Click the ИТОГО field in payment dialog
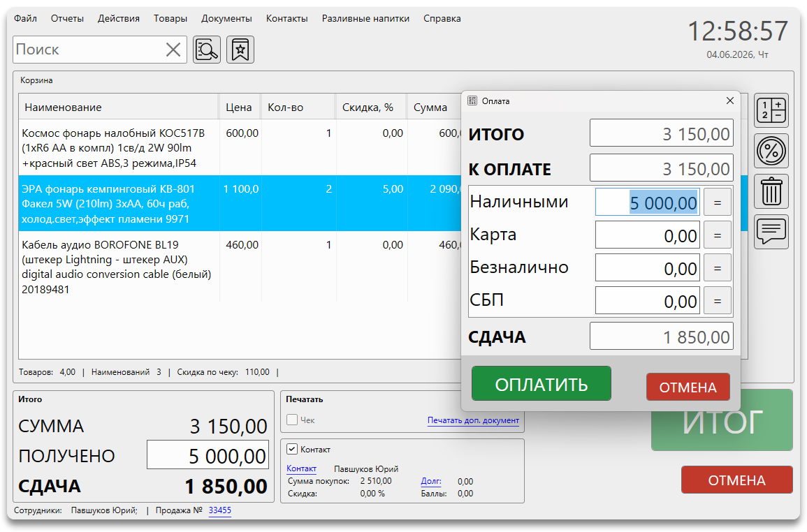 pyautogui.click(x=662, y=133)
